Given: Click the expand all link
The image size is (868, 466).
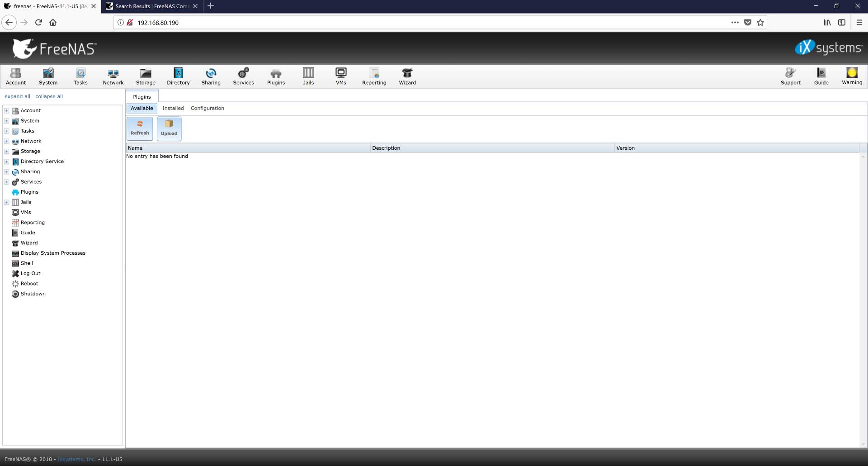Looking at the screenshot, I should tap(17, 96).
